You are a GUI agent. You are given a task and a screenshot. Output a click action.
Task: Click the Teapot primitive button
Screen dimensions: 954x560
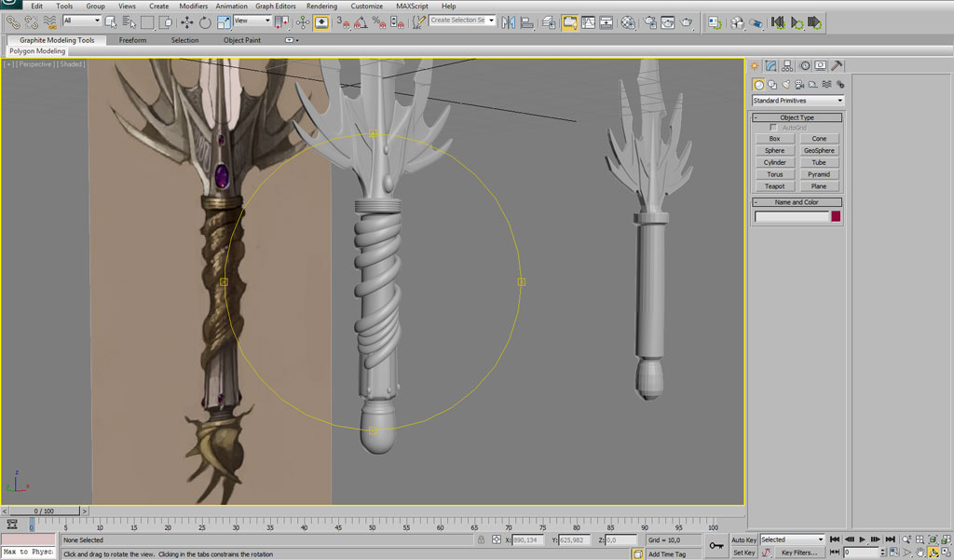click(774, 186)
